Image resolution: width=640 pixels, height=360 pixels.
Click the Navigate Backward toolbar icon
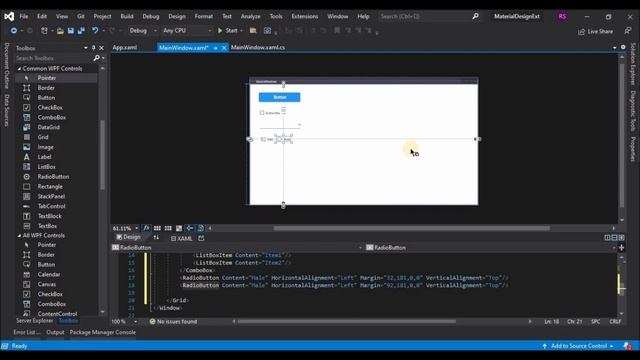13,31
